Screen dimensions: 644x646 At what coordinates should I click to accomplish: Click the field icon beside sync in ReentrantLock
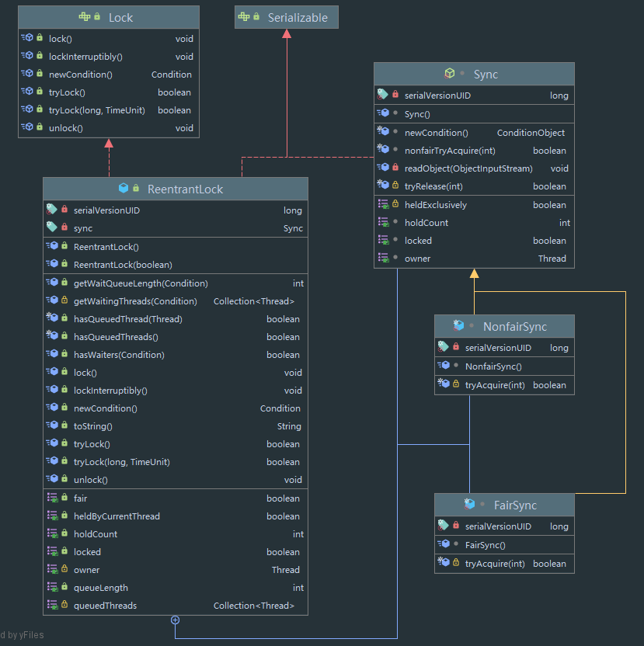52,228
